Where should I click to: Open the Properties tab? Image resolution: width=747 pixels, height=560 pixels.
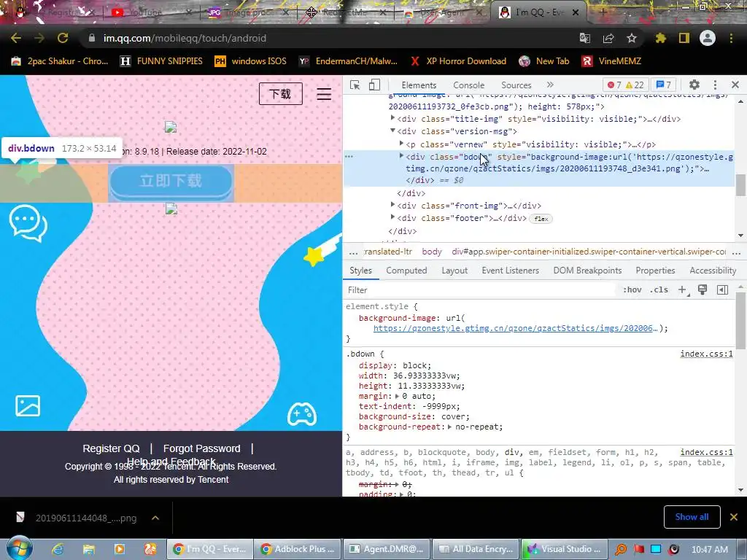tap(655, 271)
